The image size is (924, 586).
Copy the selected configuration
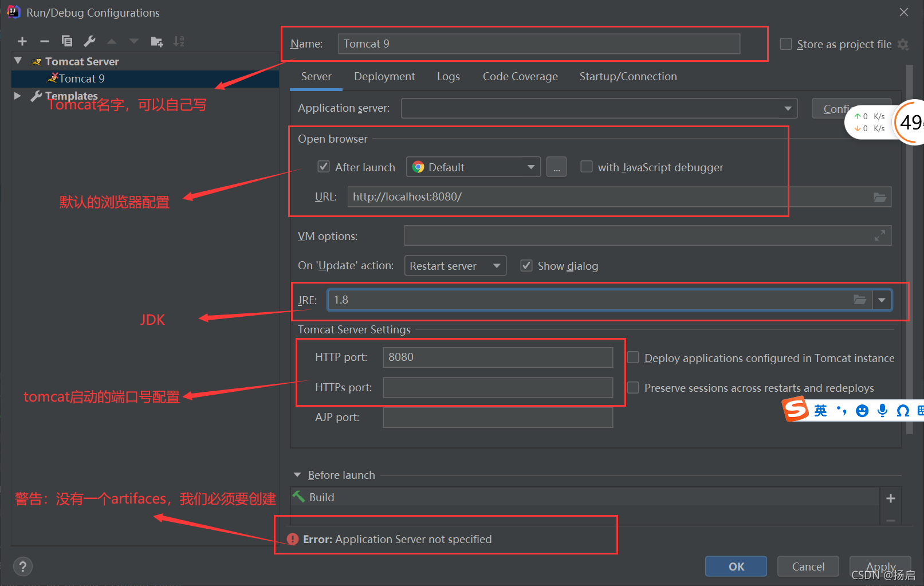(x=67, y=41)
